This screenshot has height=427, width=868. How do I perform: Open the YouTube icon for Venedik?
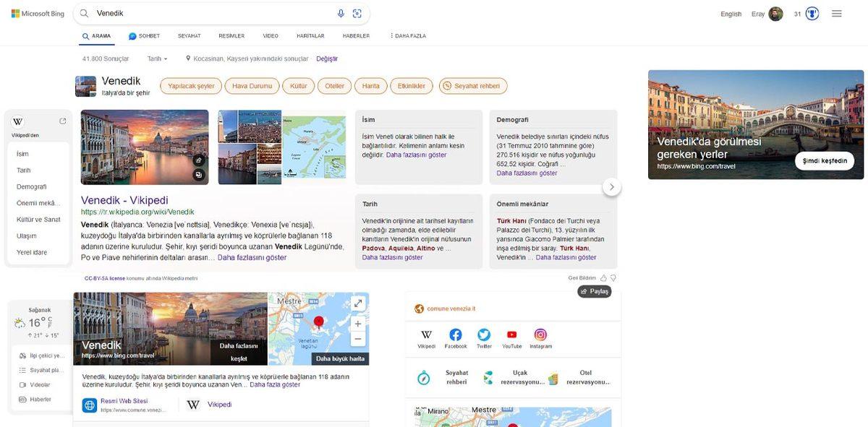pos(511,334)
